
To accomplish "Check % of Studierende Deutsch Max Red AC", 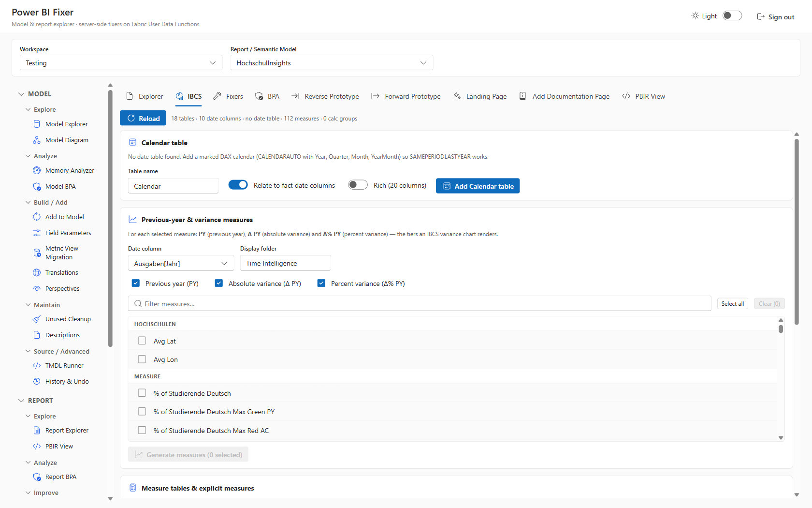I will (142, 430).
